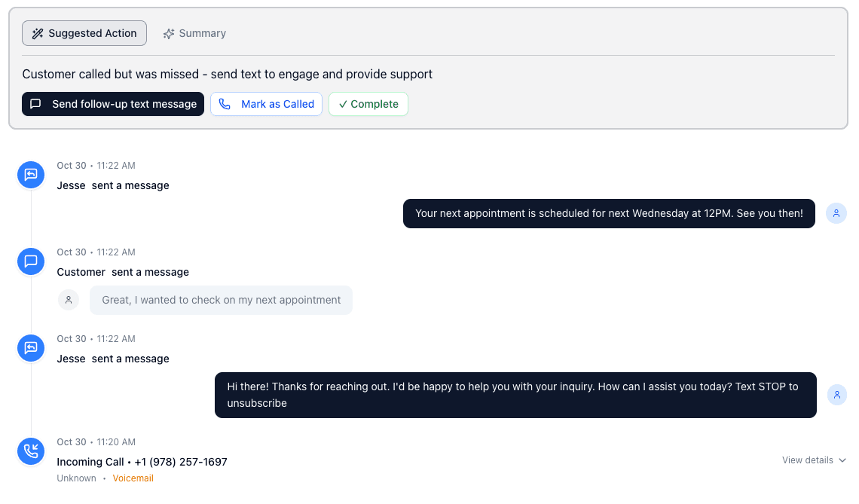
Task: Switch to the Summary tab
Action: (194, 33)
